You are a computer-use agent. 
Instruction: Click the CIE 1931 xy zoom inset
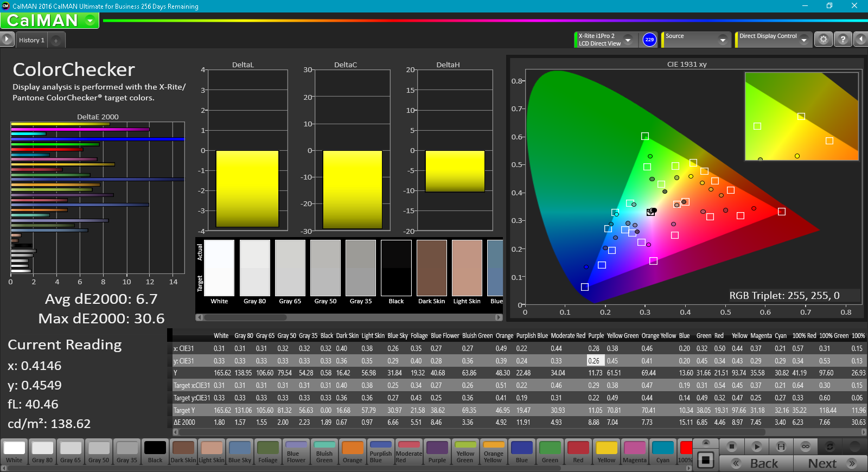pos(801,116)
